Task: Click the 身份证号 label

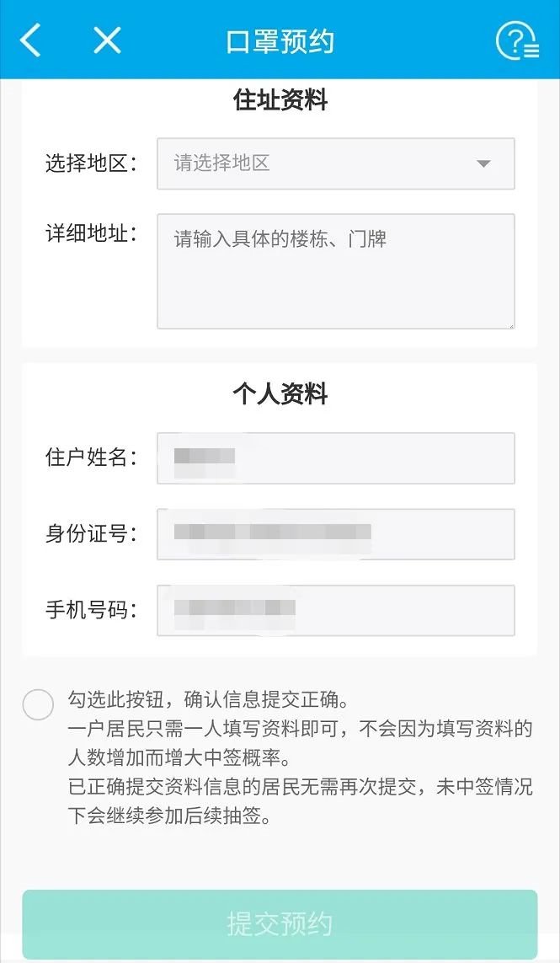Action: click(x=89, y=533)
